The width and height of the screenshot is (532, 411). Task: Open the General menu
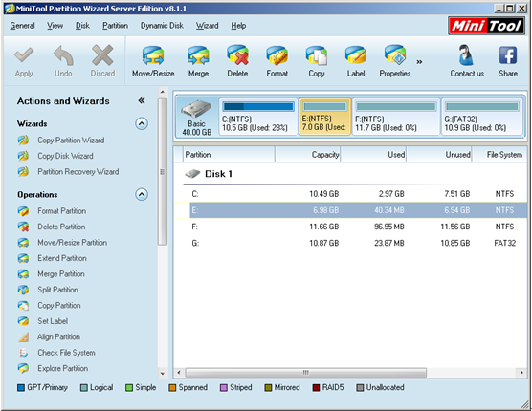click(22, 26)
